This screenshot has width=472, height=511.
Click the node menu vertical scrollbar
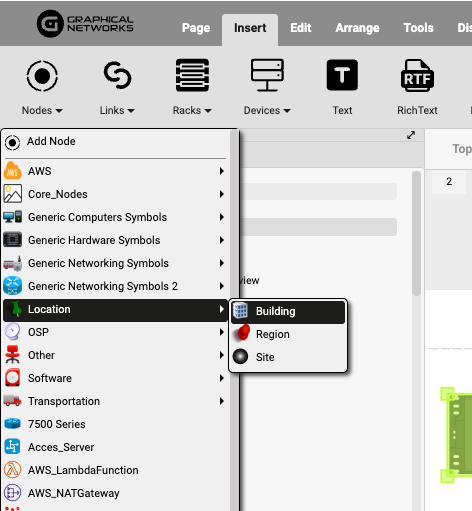234,320
